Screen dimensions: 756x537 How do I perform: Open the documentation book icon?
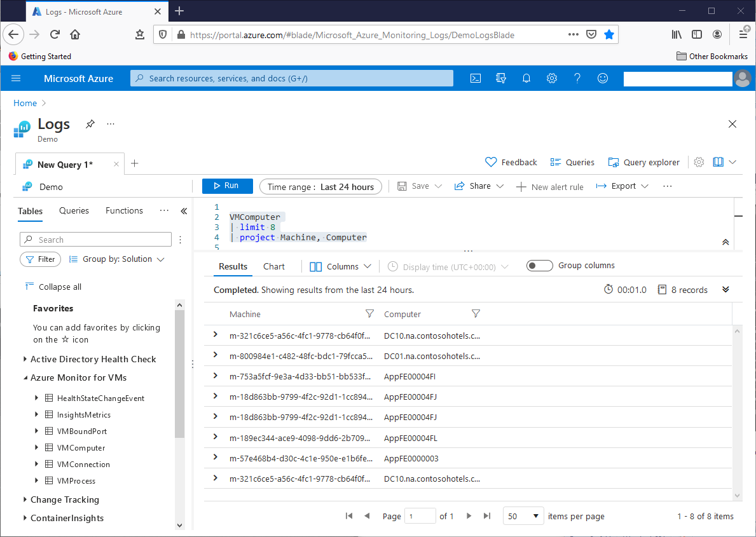click(x=718, y=162)
